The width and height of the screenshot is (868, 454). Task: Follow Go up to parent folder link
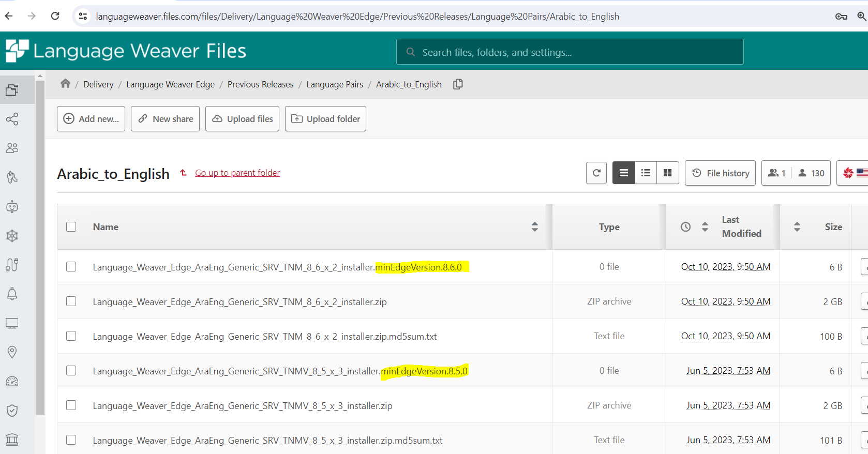coord(237,173)
